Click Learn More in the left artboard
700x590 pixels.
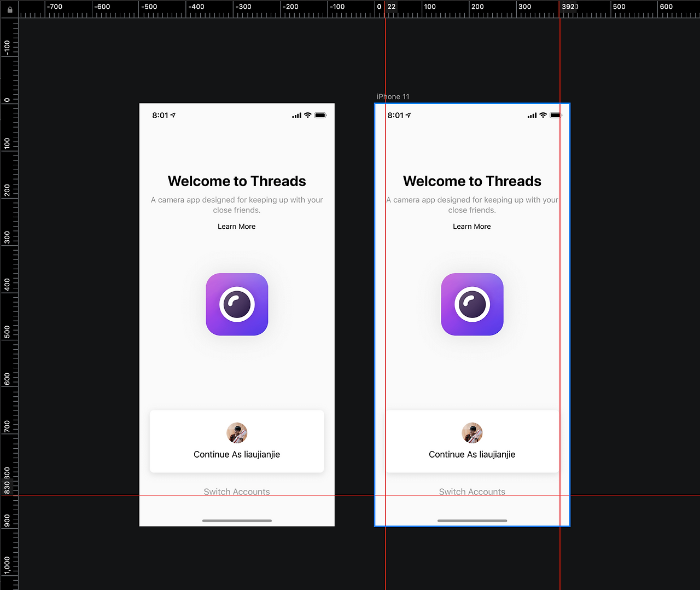coord(237,227)
